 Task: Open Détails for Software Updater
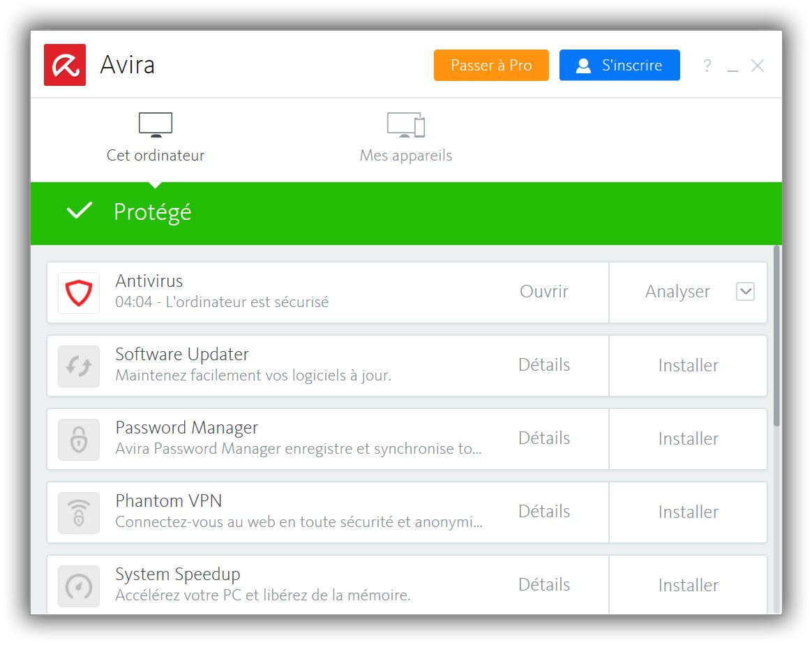(x=543, y=364)
